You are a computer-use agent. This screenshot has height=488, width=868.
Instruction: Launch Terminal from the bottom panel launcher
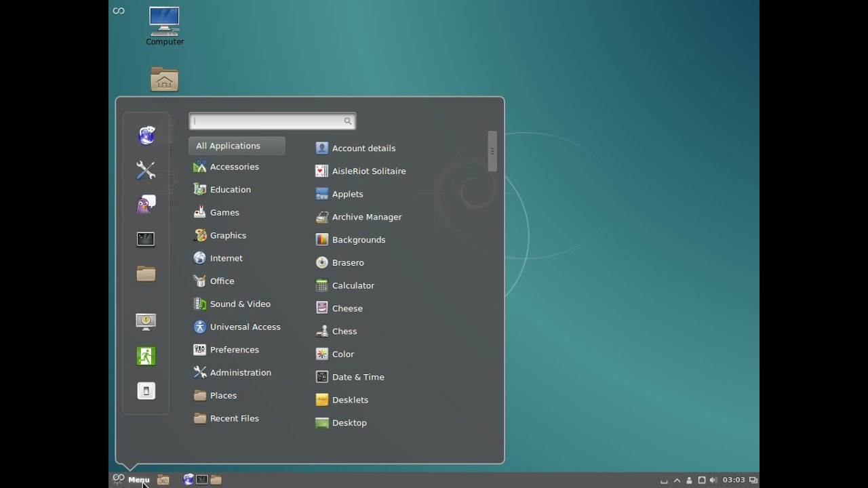(202, 480)
